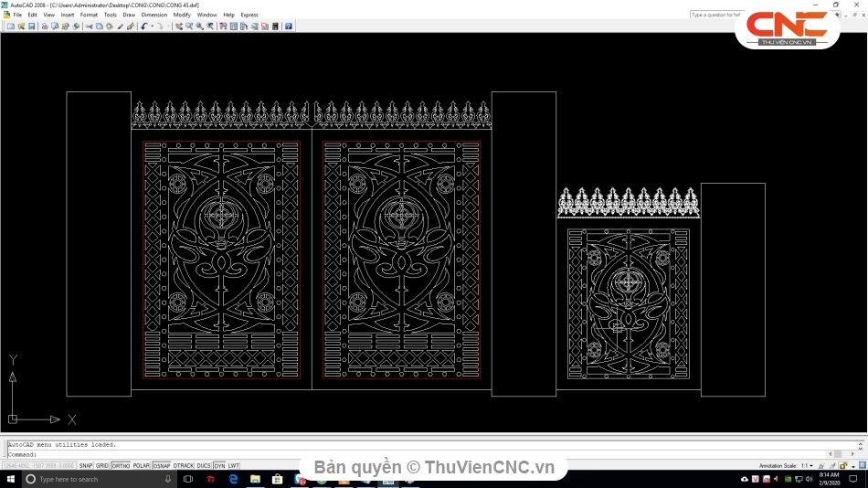868x488 pixels.
Task: Open the Draw menu
Action: [129, 15]
